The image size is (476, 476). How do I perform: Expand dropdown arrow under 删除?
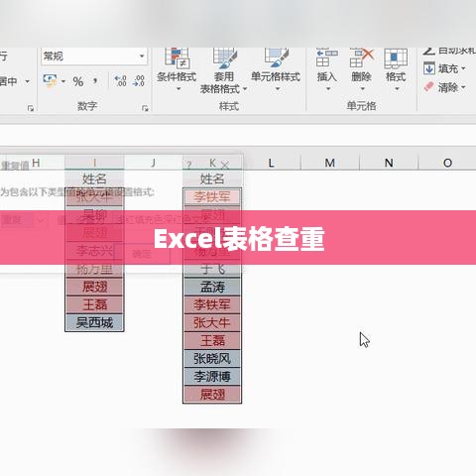point(363,88)
